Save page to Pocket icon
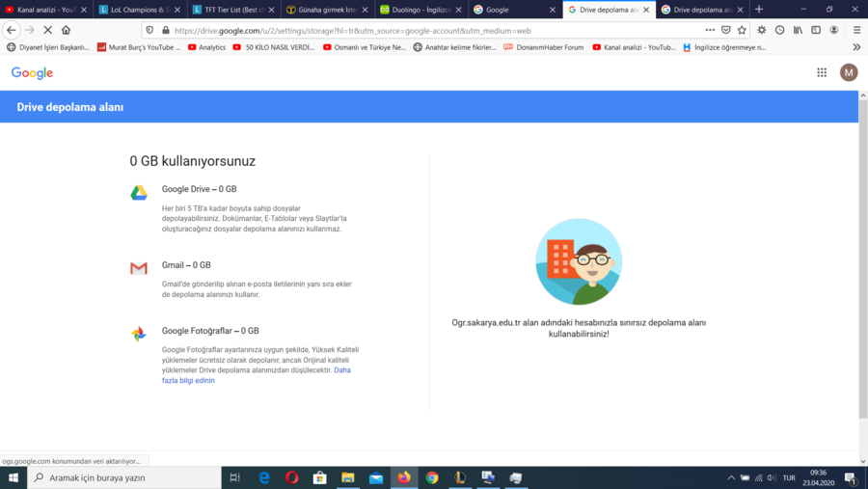 pos(725,31)
